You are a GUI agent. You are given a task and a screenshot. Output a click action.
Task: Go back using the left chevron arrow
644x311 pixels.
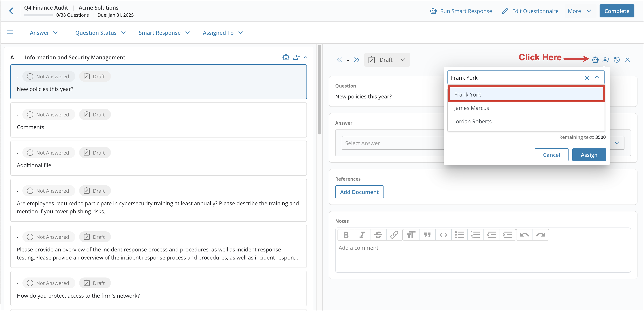point(11,11)
